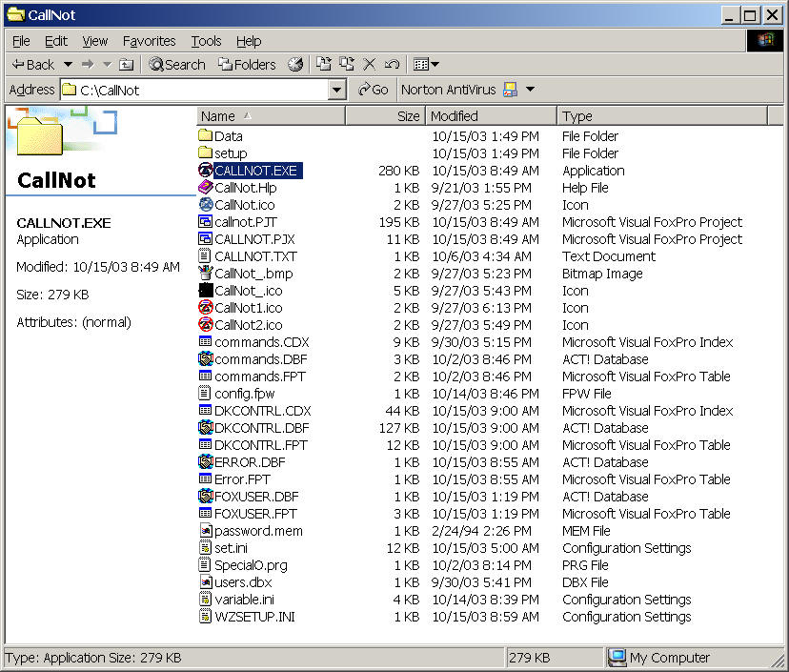Open the Search pane from the toolbar
This screenshot has height=672, width=789.
177,65
